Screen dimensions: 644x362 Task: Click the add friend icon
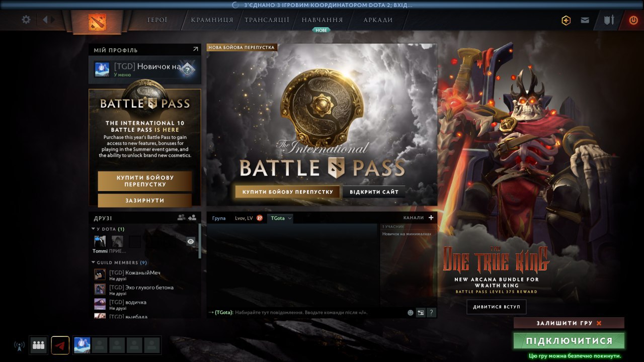(192, 218)
